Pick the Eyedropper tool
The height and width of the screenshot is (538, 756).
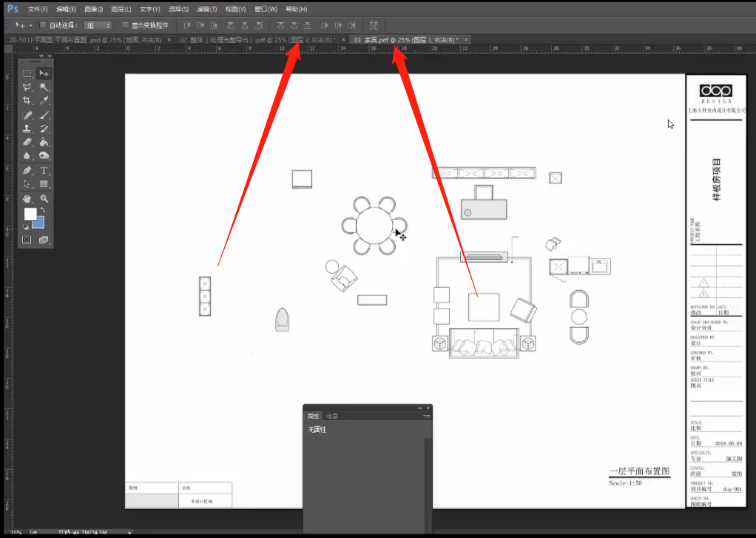44,101
